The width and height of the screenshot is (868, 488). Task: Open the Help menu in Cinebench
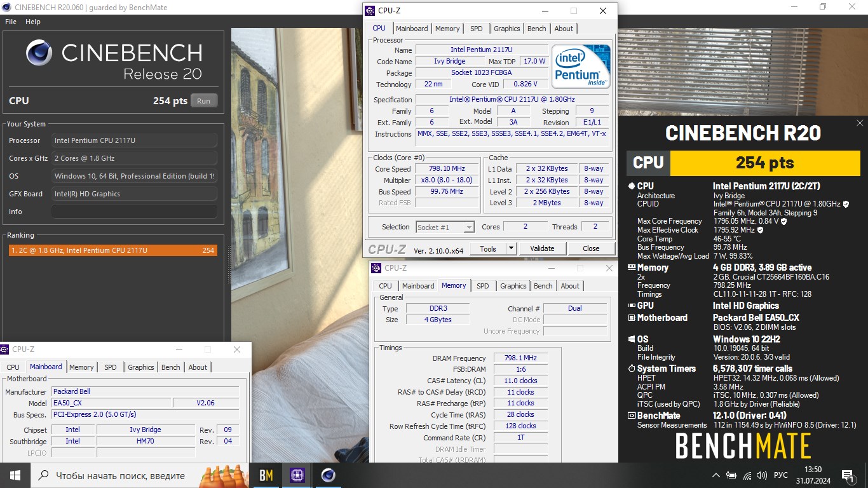(x=33, y=22)
